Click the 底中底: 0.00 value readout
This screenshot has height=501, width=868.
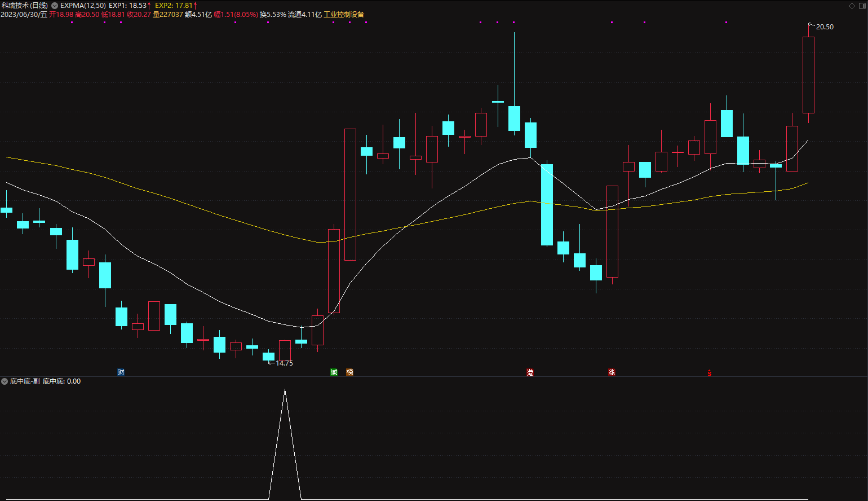tap(62, 381)
